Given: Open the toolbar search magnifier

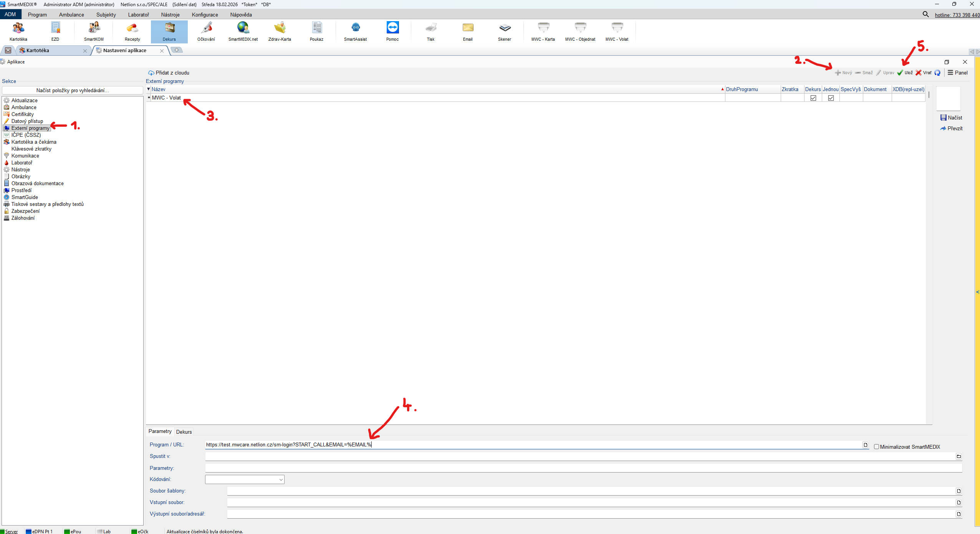Looking at the screenshot, I should (926, 14).
